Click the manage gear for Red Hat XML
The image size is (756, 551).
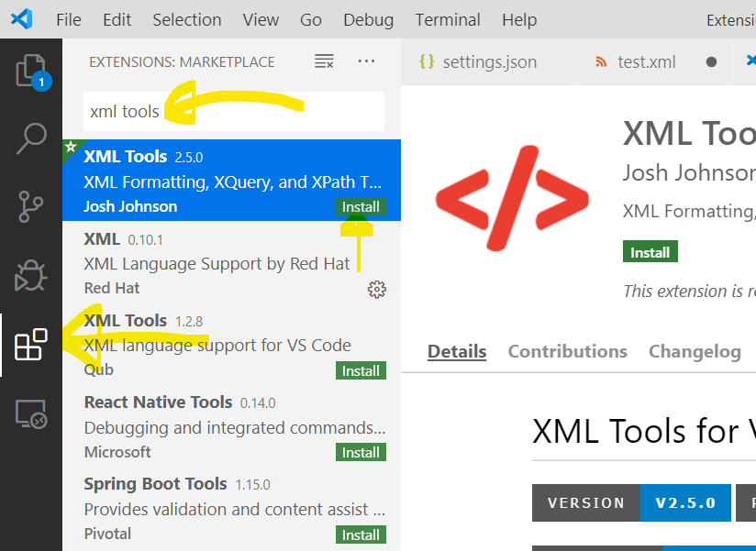(376, 290)
